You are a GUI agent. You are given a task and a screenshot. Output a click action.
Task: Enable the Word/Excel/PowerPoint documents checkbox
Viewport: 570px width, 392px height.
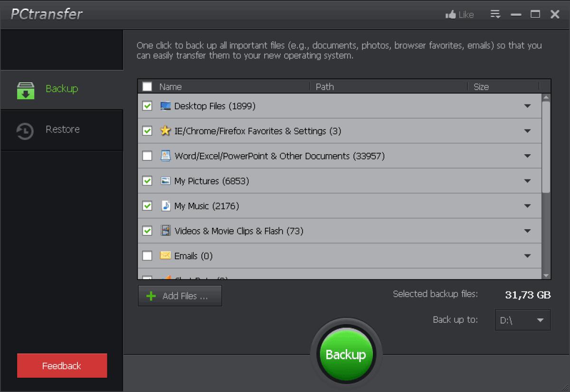[147, 156]
